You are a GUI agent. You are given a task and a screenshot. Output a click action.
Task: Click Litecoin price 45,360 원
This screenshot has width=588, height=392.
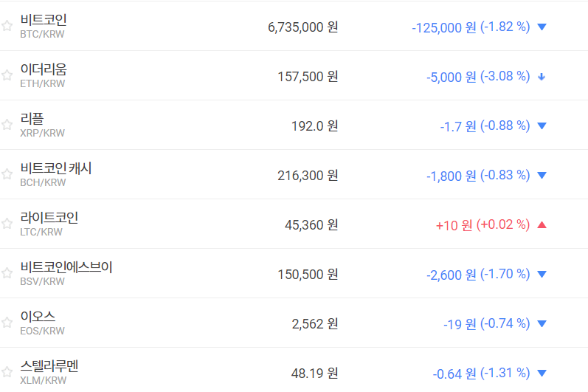point(311,225)
